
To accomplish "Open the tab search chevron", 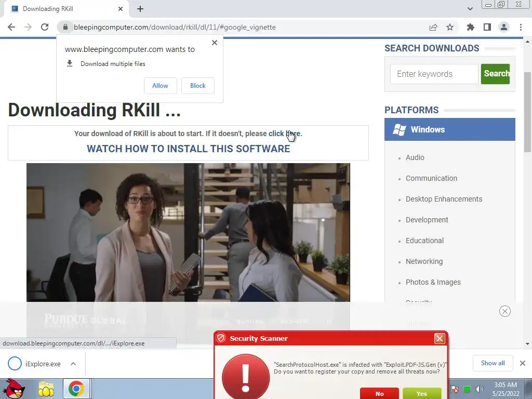I will [x=470, y=9].
